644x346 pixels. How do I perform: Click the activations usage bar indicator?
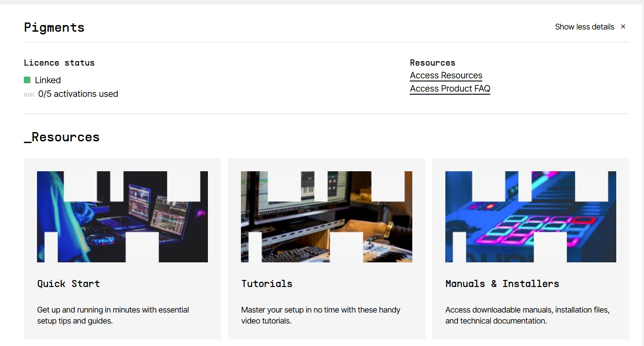tap(29, 94)
